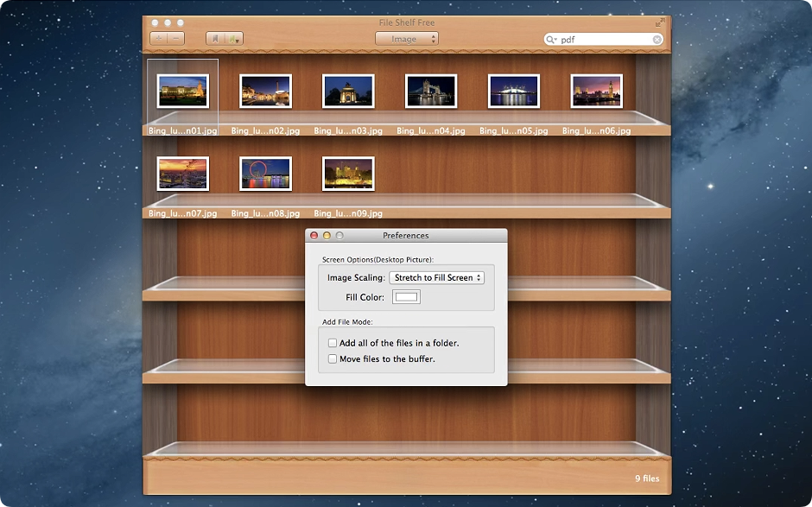Select castle thumbnail n09
The width and height of the screenshot is (812, 507).
click(x=348, y=174)
